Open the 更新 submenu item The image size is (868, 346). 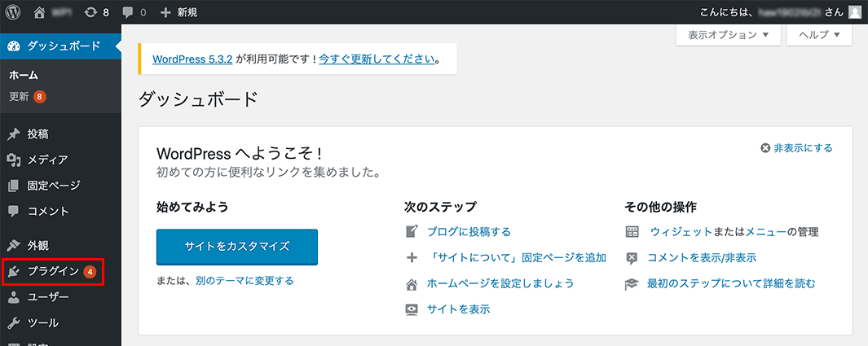[x=20, y=96]
